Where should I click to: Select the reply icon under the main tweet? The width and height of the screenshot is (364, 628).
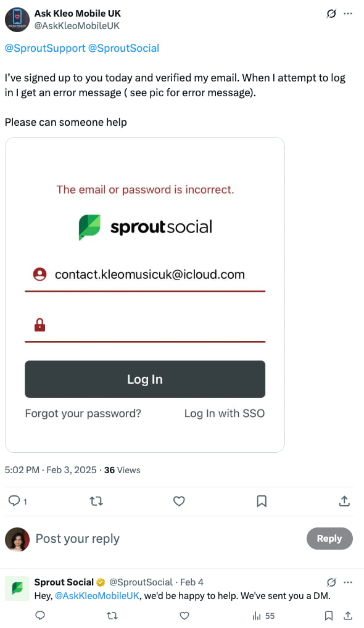(14, 501)
